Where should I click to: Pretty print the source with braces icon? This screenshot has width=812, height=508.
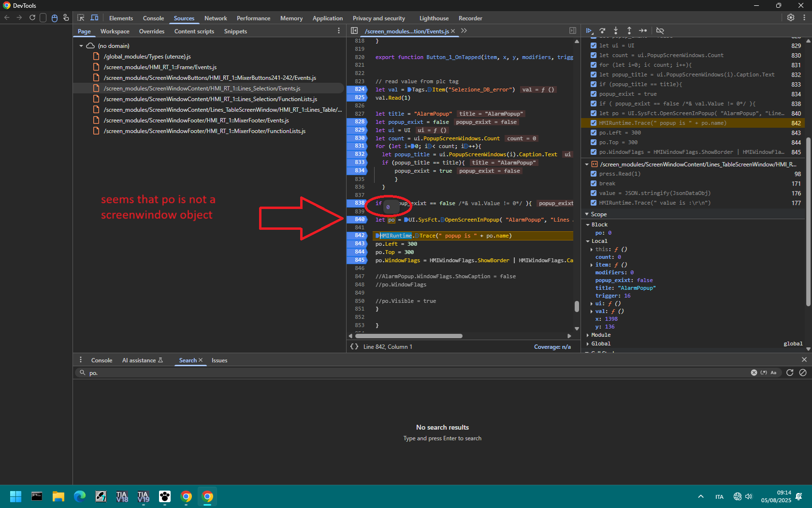pos(354,347)
